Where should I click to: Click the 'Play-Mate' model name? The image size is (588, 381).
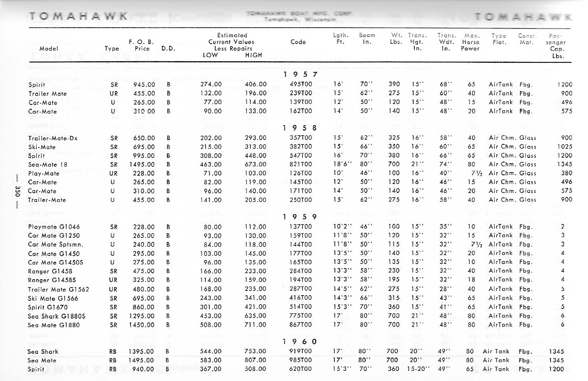pyautogui.click(x=44, y=174)
